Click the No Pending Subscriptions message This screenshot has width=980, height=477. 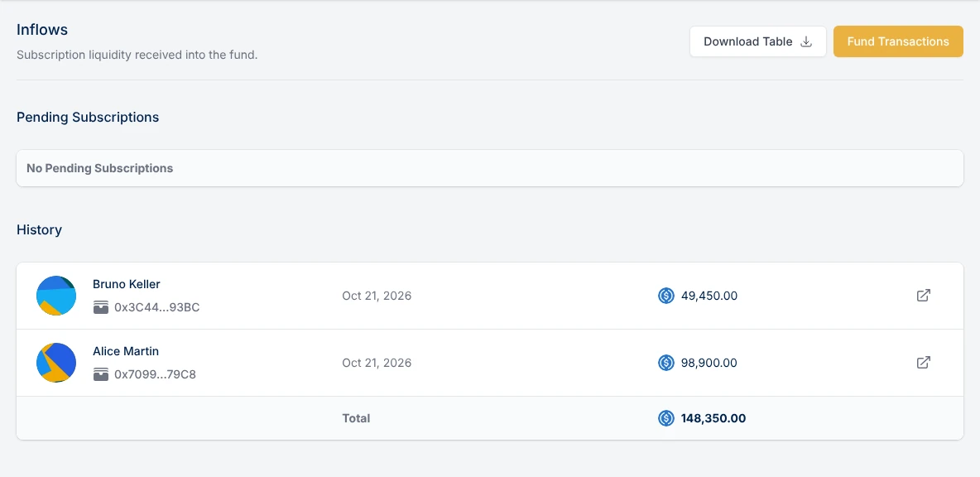99,168
